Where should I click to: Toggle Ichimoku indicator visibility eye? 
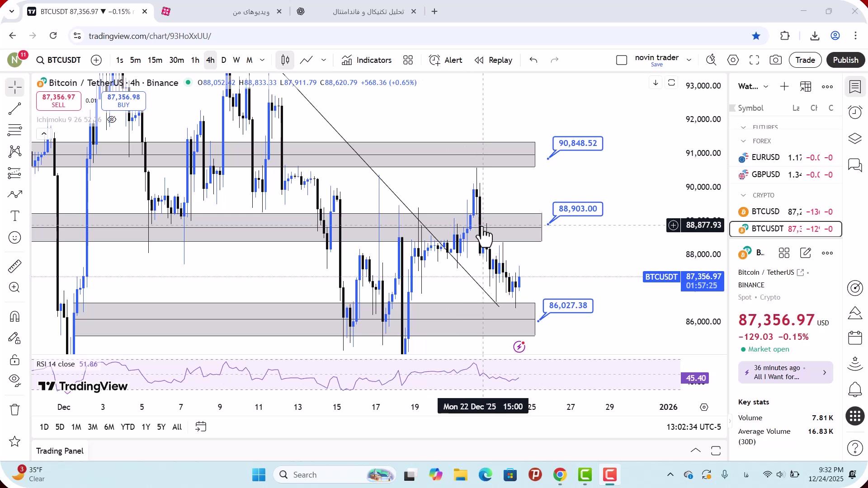click(112, 119)
